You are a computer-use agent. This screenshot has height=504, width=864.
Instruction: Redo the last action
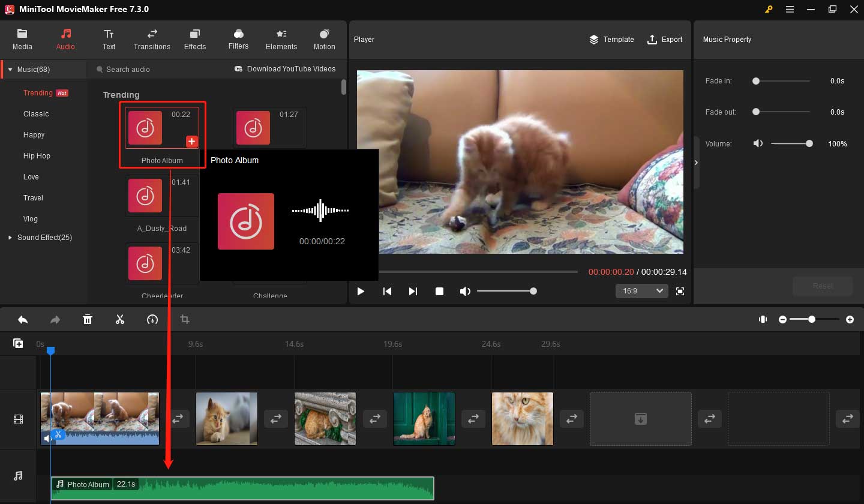55,320
